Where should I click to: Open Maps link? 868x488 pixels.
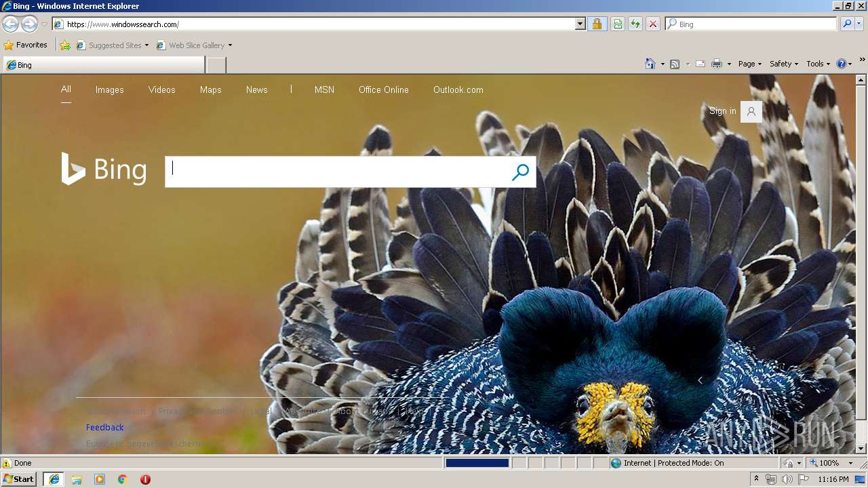tap(210, 89)
